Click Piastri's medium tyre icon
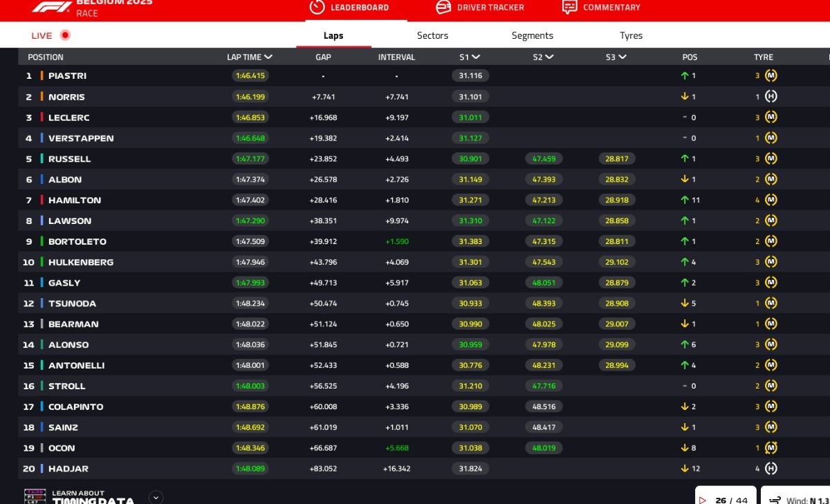Image resolution: width=830 pixels, height=504 pixels. tap(771, 76)
